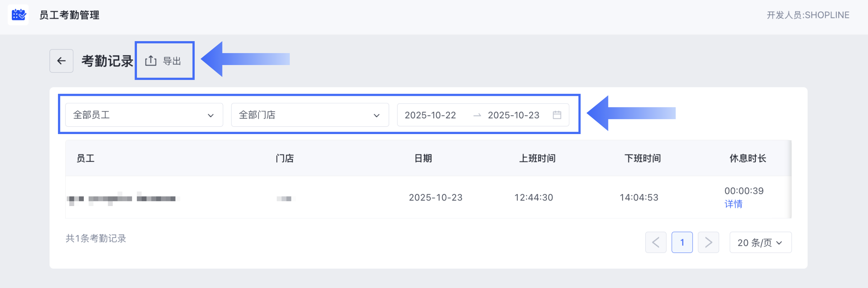Screen dimensions: 868x288
Task: Click the 日期 column header
Action: (x=423, y=158)
